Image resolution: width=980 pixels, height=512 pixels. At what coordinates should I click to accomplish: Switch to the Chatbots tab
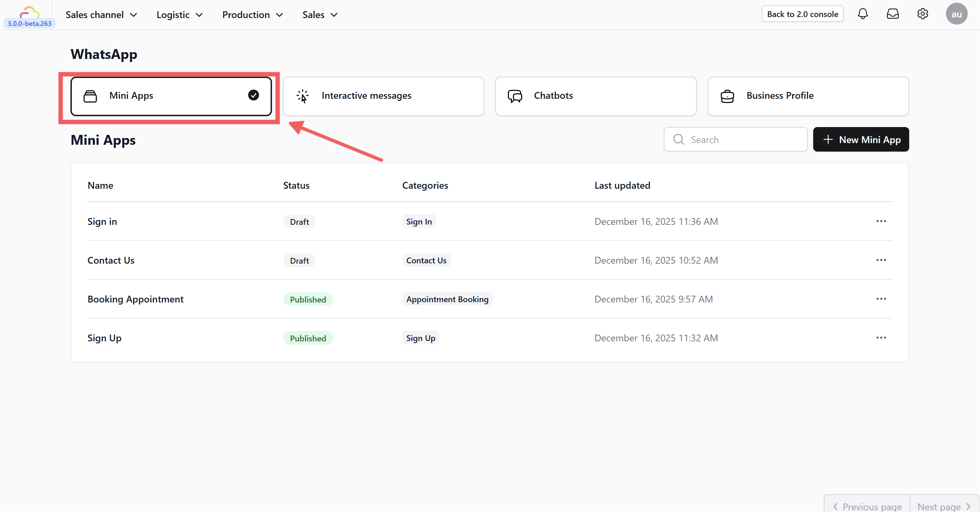click(596, 96)
